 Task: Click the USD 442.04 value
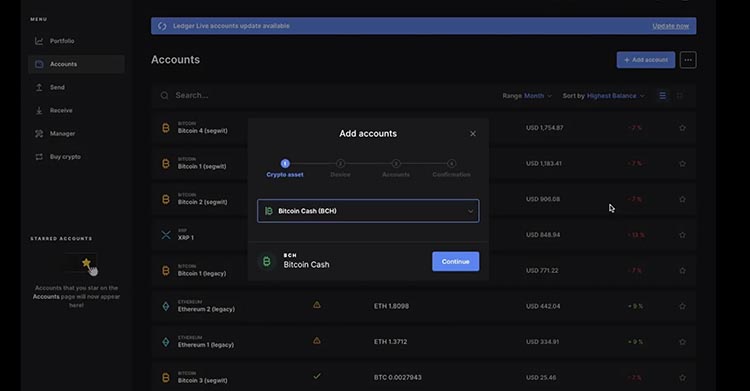543,306
